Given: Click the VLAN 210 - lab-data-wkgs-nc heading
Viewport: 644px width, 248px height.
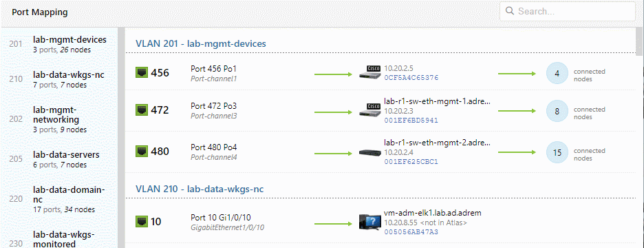Looking at the screenshot, I should (x=200, y=189).
